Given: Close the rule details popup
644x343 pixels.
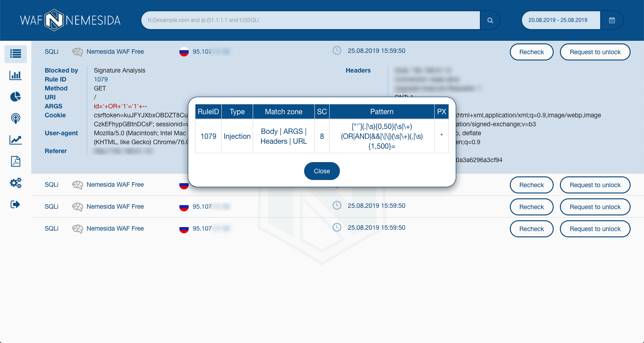Looking at the screenshot, I should pos(322,171).
